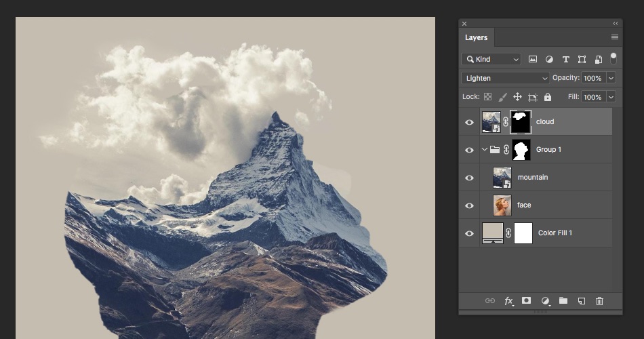The height and width of the screenshot is (339, 644).
Task: Hide the cloud layer
Action: 469,122
